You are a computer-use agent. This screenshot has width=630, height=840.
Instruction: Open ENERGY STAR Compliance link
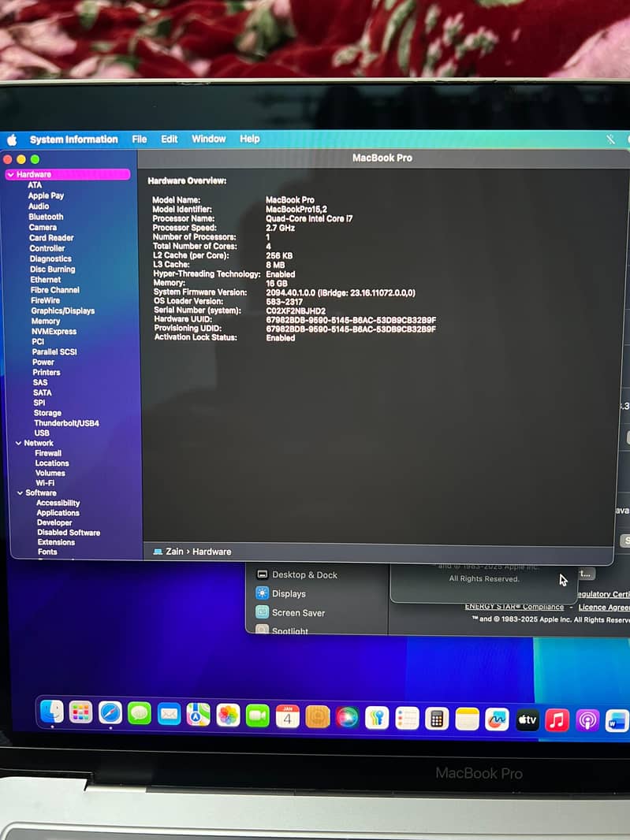pyautogui.click(x=514, y=607)
